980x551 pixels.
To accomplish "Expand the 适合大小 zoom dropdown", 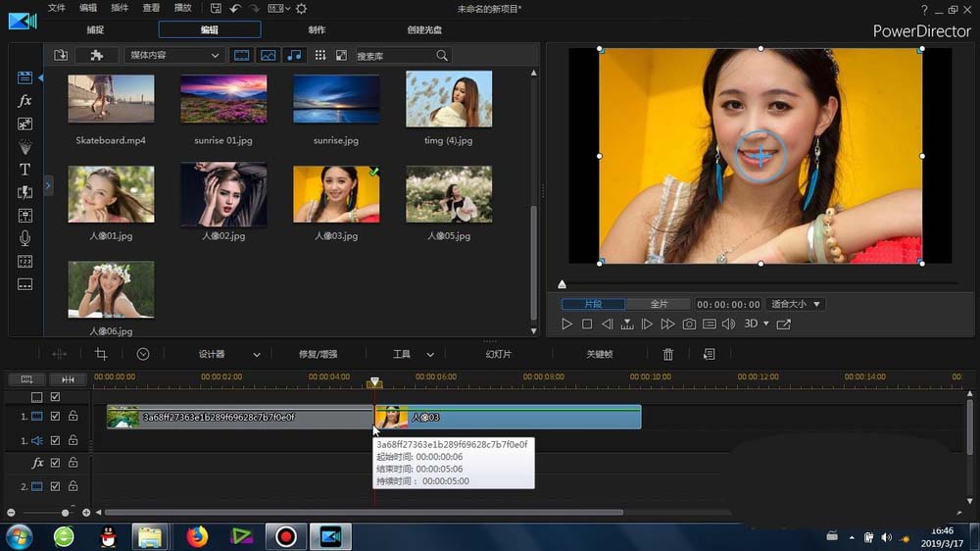I will click(795, 305).
